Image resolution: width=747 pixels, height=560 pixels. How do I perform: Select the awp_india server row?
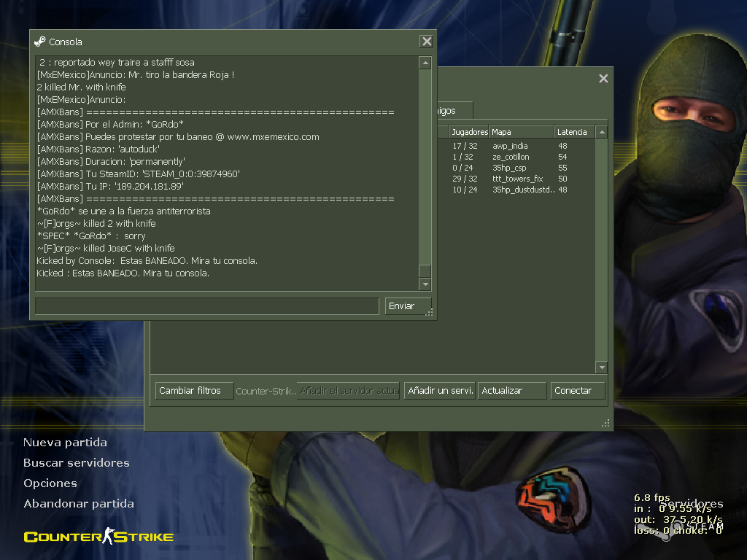tap(516, 146)
